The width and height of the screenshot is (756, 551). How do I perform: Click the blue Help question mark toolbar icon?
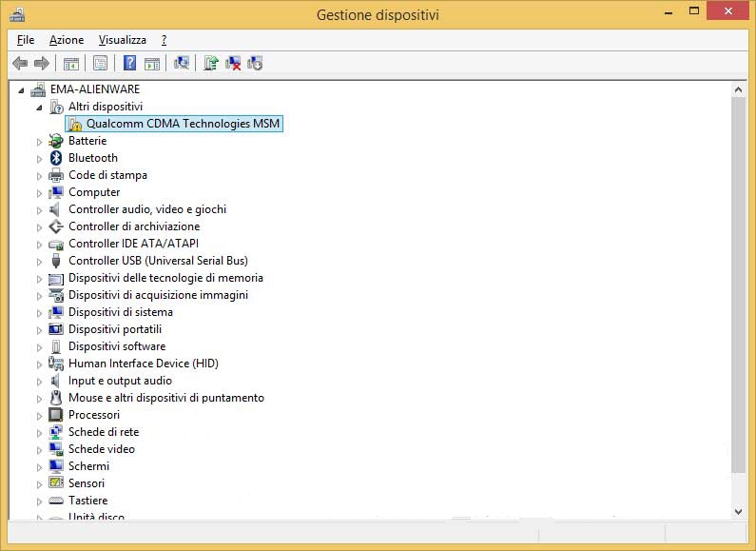129,63
